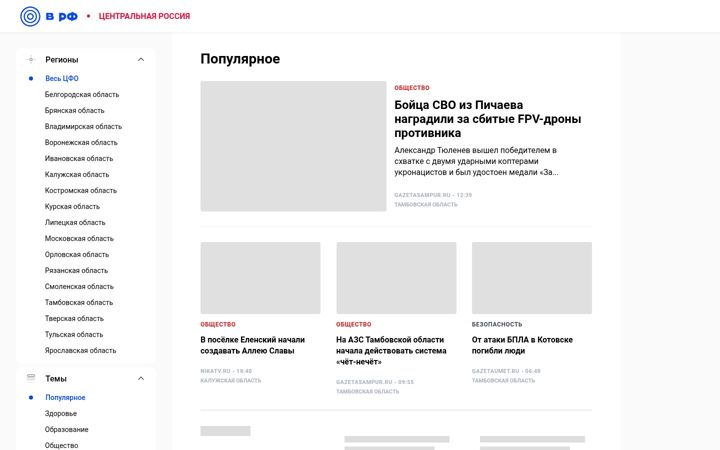
Task: Select Брянская область region
Action: (x=74, y=111)
